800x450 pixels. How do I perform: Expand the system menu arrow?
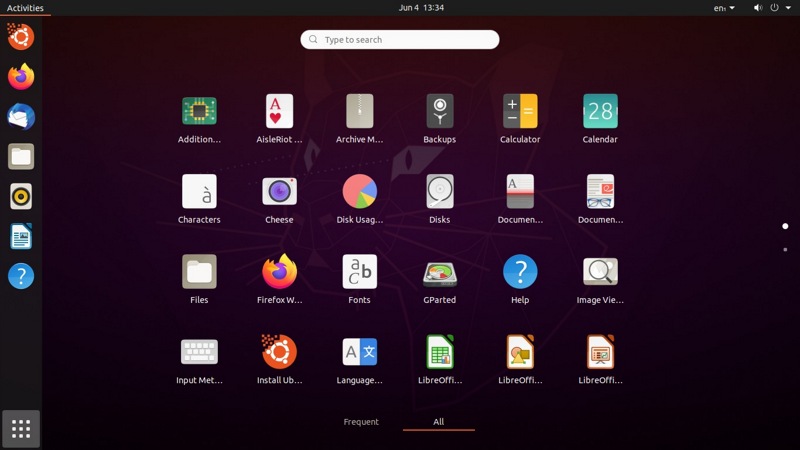click(x=788, y=8)
